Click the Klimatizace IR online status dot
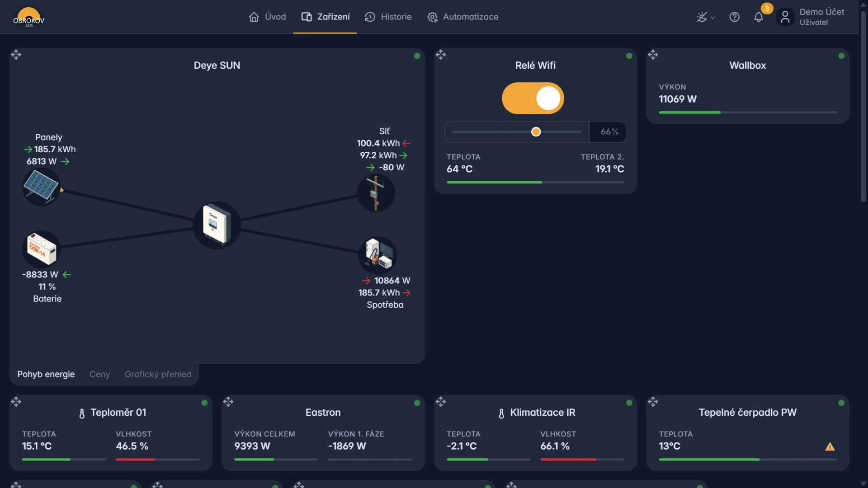The height and width of the screenshot is (488, 868). [x=629, y=403]
